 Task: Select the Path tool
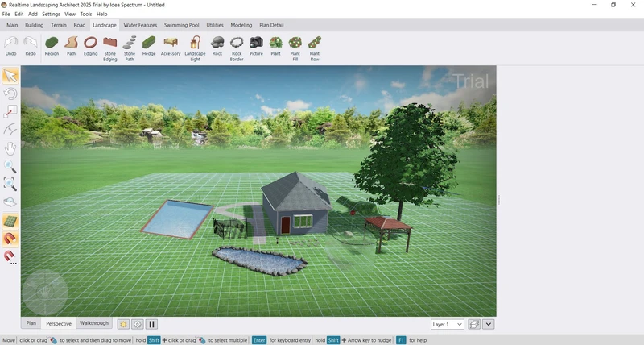(x=71, y=46)
